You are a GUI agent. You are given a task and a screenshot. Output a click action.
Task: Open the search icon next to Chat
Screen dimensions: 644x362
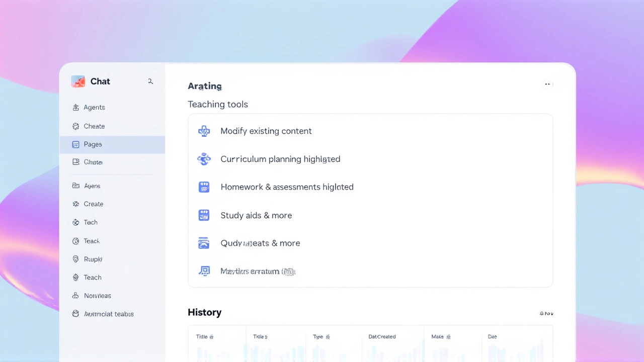tap(150, 81)
